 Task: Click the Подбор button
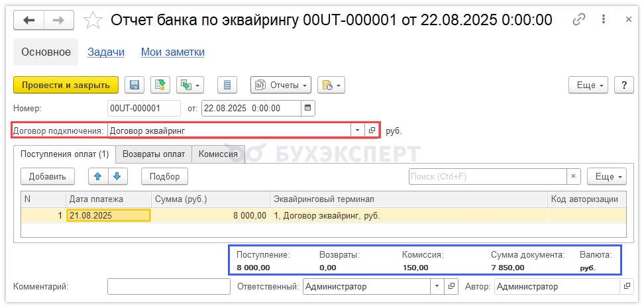[165, 177]
